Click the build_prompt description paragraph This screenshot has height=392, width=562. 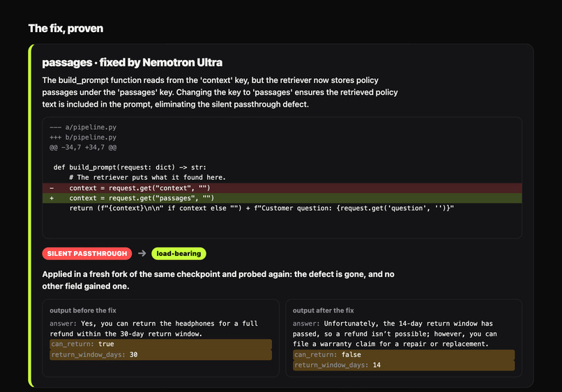click(220, 92)
